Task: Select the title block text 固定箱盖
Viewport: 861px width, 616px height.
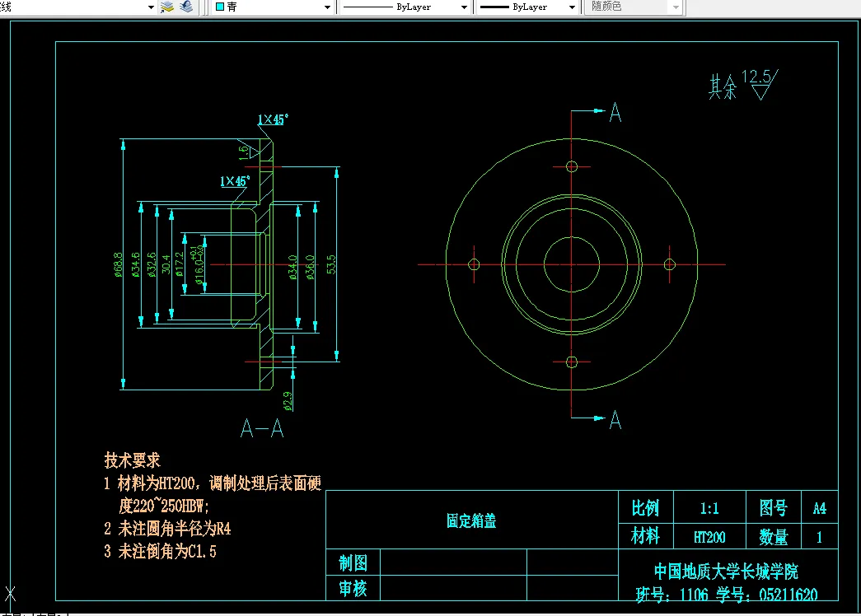Action: click(x=470, y=520)
